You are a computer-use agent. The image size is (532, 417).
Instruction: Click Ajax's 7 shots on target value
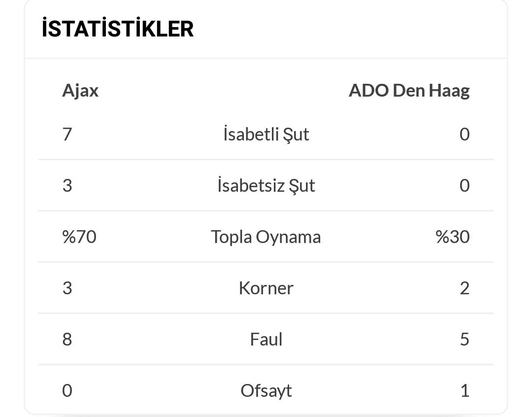(67, 134)
